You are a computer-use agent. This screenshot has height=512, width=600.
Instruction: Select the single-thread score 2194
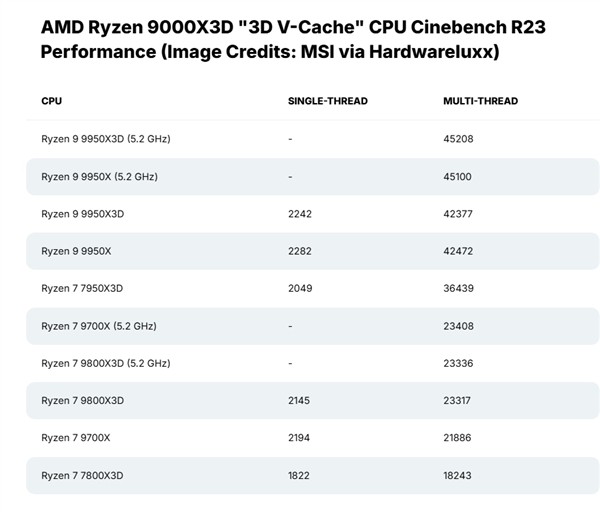(x=299, y=438)
